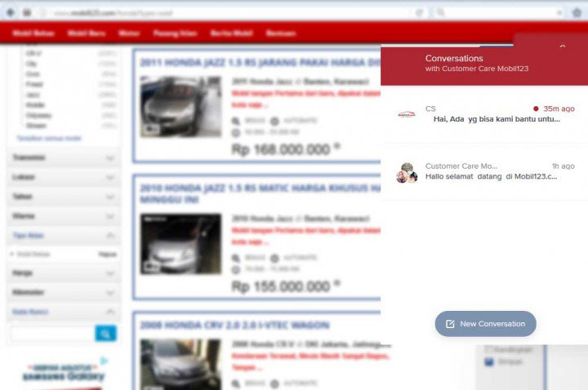
Task: Click the Customer Care group avatar
Action: click(x=407, y=173)
